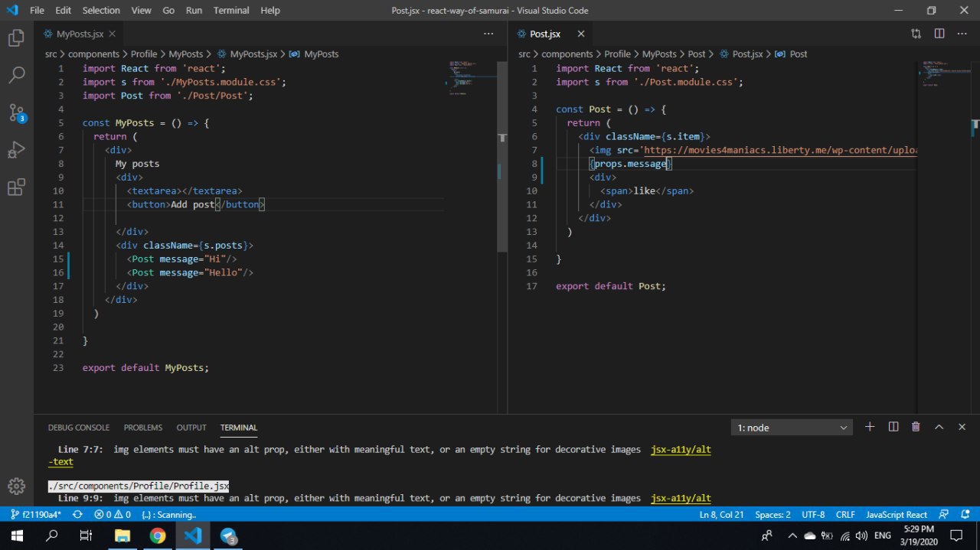Open the Search view in activity bar
980x550 pixels.
16,75
